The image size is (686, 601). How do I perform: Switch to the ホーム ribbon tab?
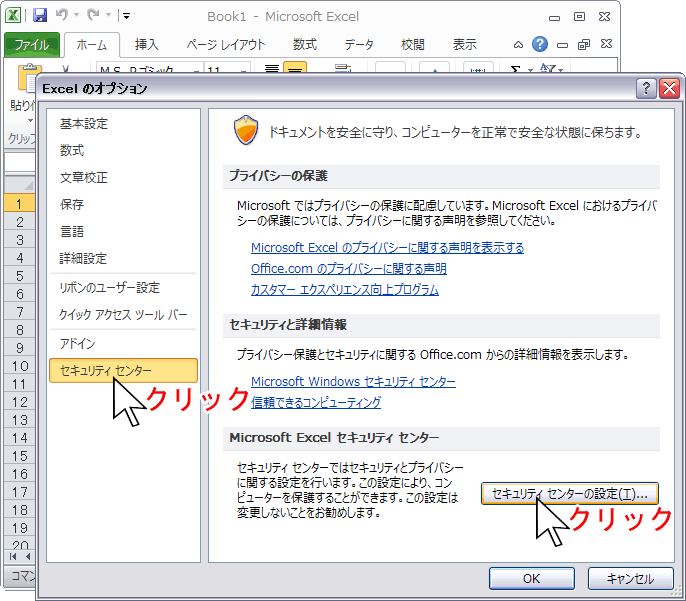coord(91,45)
